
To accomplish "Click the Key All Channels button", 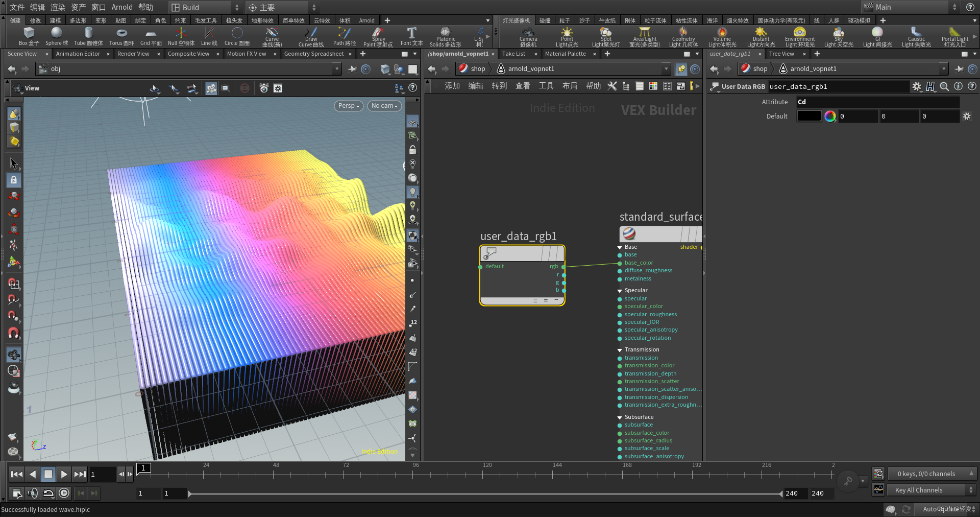I will click(918, 490).
